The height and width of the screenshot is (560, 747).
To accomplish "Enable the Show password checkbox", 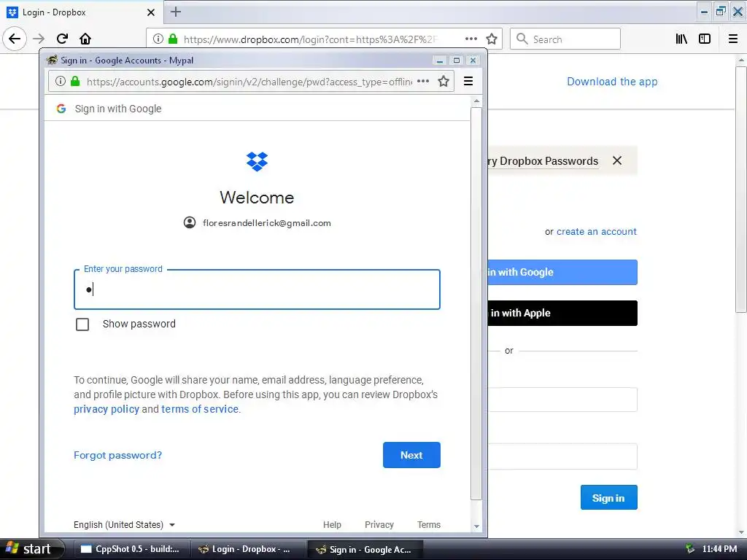I will click(82, 324).
